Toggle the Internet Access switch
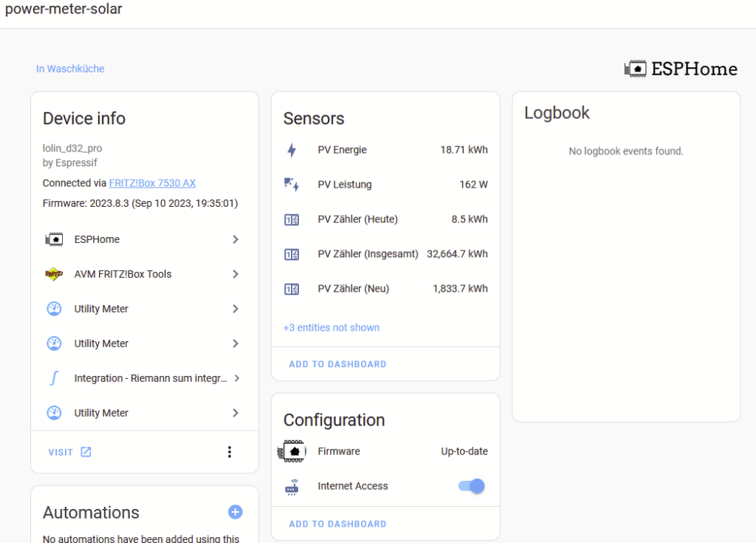The image size is (756, 543). 472,486
